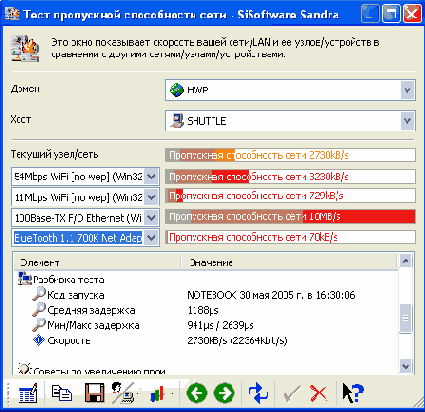Click the 10MB/s Ethernet result bar

pyautogui.click(x=290, y=217)
